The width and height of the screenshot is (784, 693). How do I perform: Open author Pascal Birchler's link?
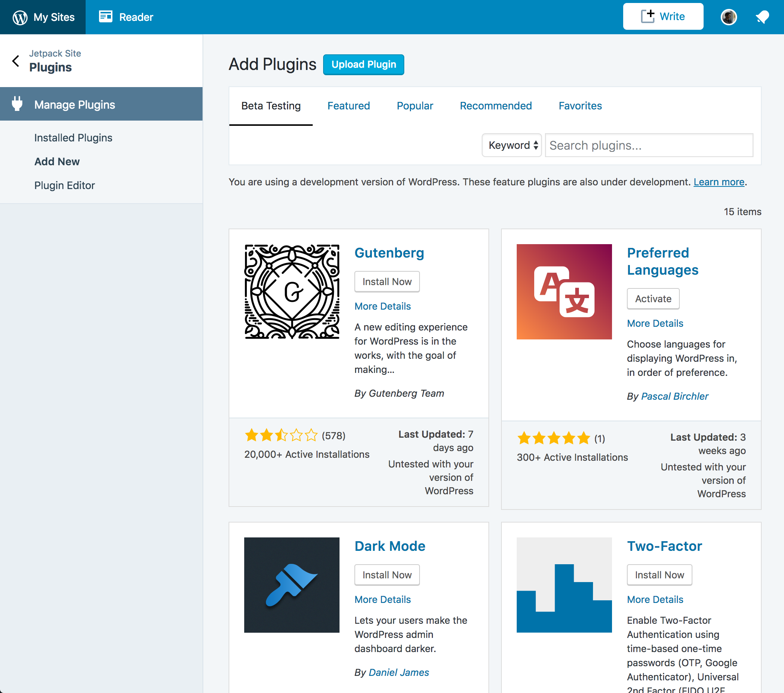pyautogui.click(x=674, y=396)
